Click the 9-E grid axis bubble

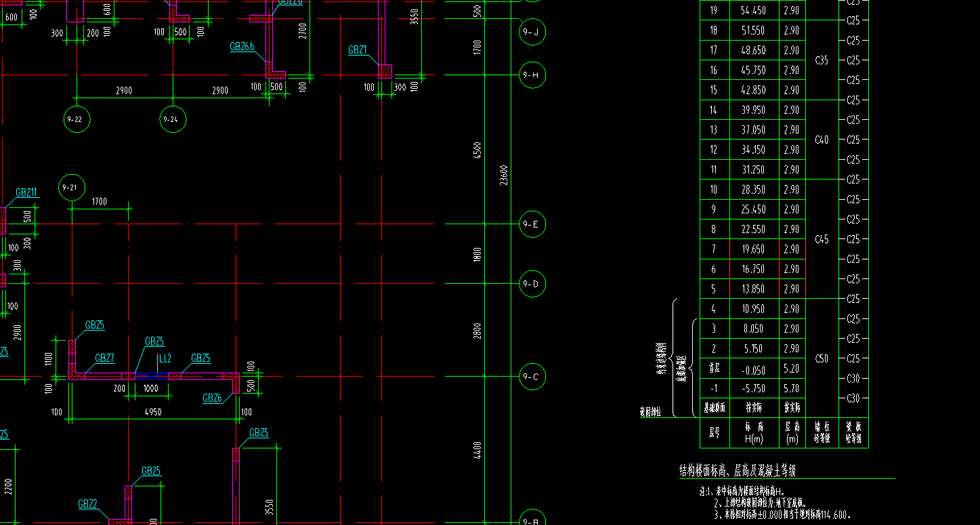click(532, 224)
